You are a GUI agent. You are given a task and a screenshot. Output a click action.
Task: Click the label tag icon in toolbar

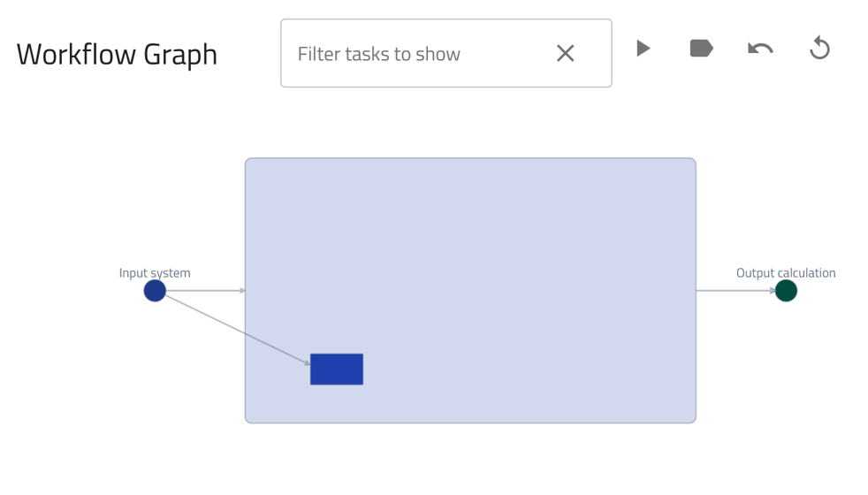point(701,49)
